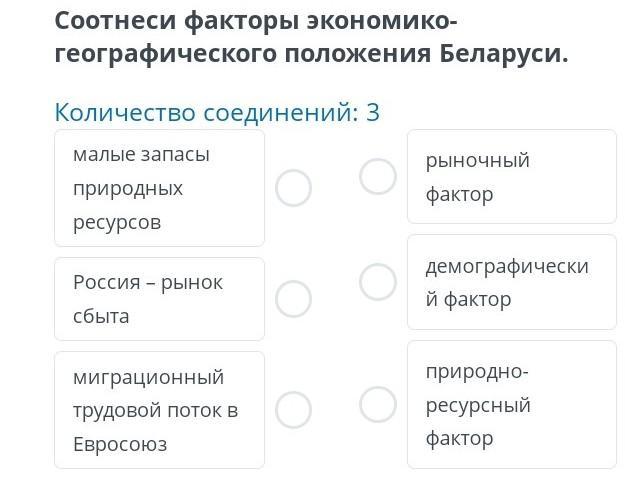Viewport: 625px width, 501px height.
Task: Select connector circle for 'демографический фактор'
Action: pos(377,282)
